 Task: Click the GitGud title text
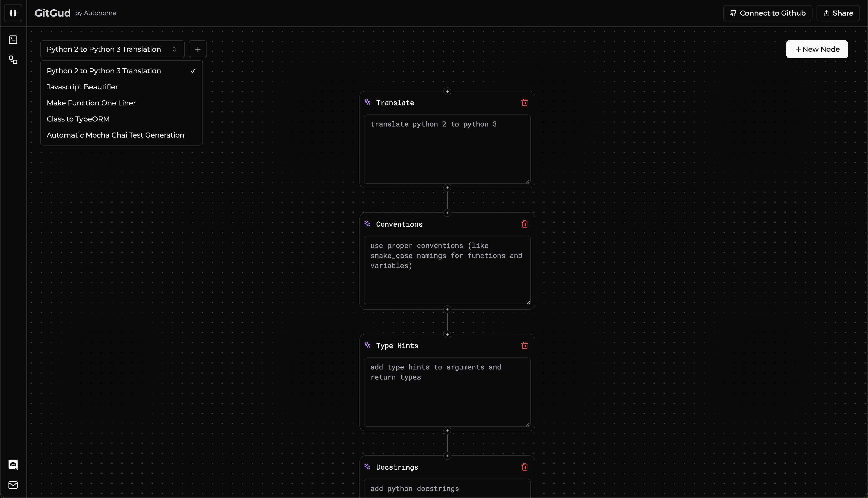[x=53, y=13]
